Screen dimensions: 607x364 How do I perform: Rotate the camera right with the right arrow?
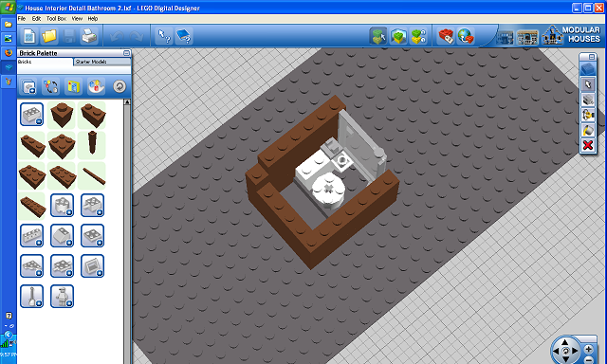575,352
